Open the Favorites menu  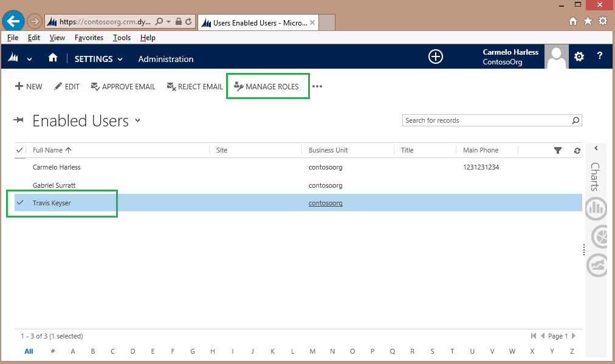click(89, 38)
